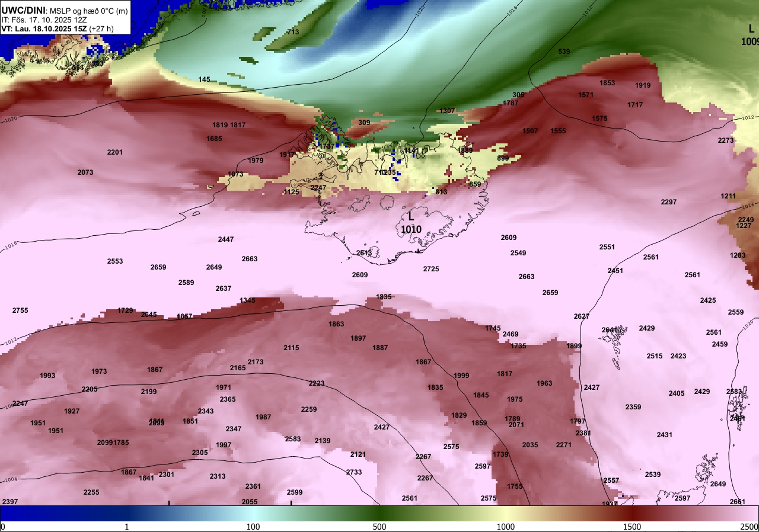Screen dimensions: 759x532
Task: Click the height value 2223
Action: click(x=317, y=383)
